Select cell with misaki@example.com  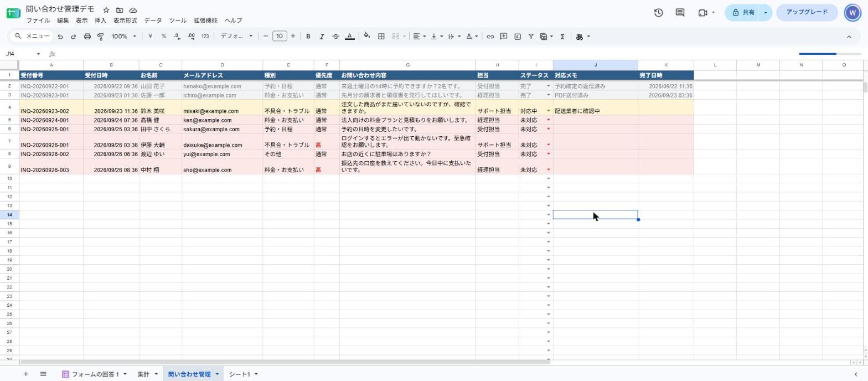click(x=222, y=107)
